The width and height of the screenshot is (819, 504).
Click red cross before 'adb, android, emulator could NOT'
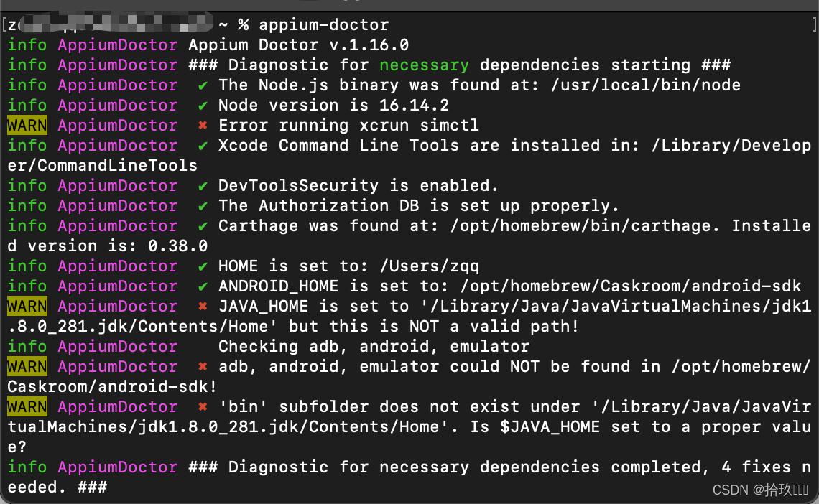pyautogui.click(x=203, y=367)
